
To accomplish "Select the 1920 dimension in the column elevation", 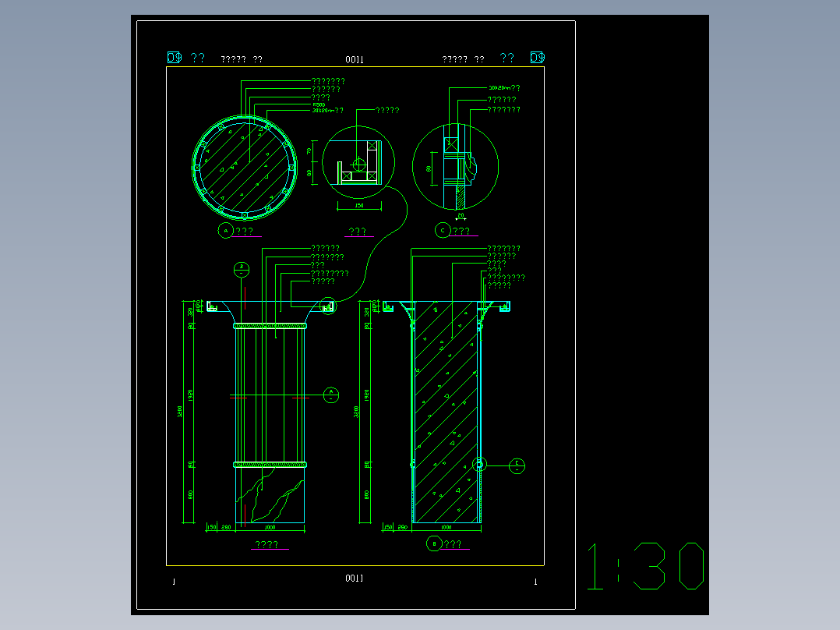I will (x=190, y=395).
